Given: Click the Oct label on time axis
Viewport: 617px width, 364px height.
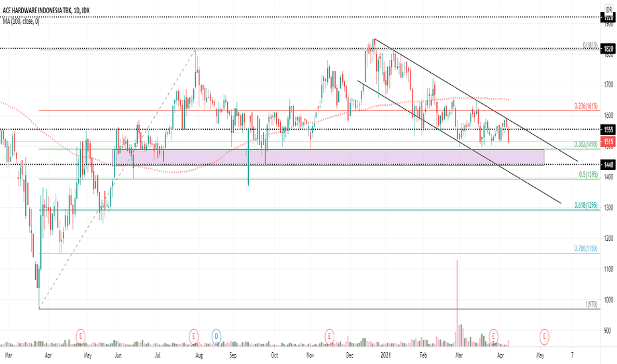Looking at the screenshot, I should point(274,355).
